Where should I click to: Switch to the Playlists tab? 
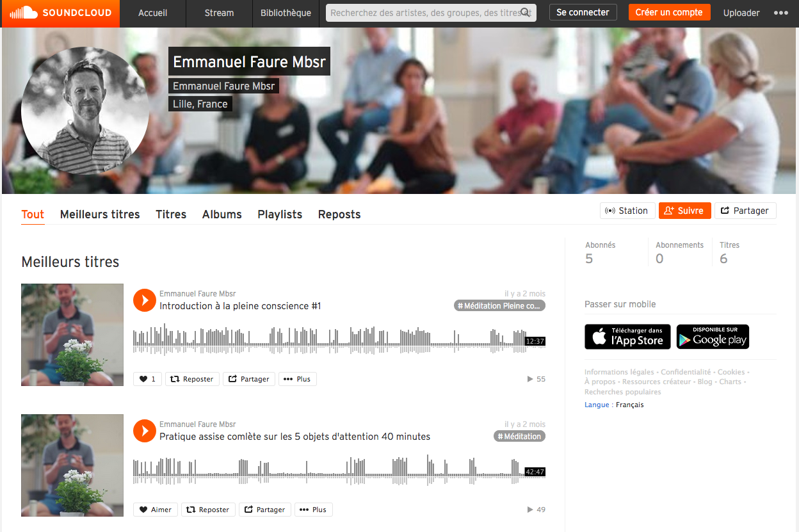point(280,214)
